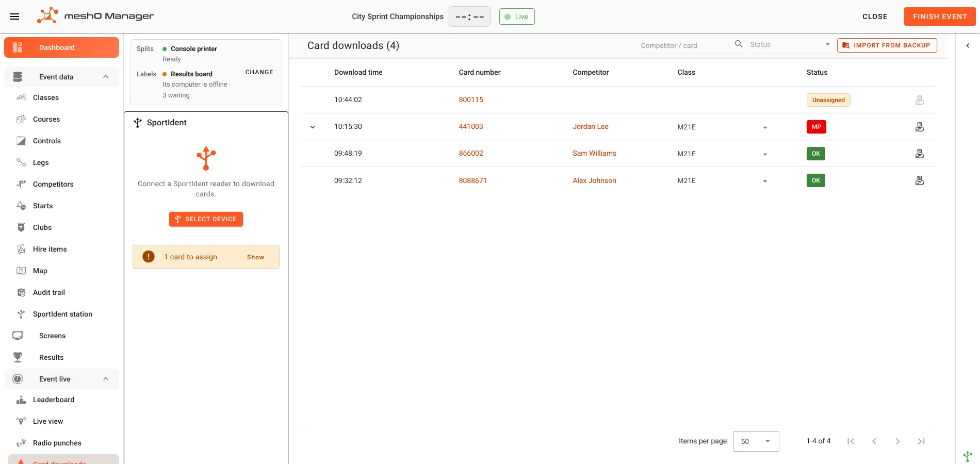Screen dimensions: 980x464
Task: Focus the Competitor / card search field
Action: (686, 45)
